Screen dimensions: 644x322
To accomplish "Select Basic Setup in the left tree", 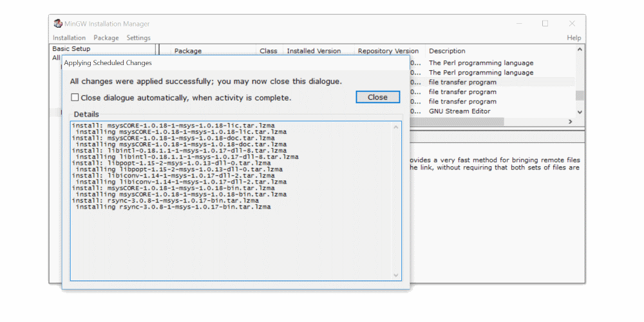I will coord(71,48).
